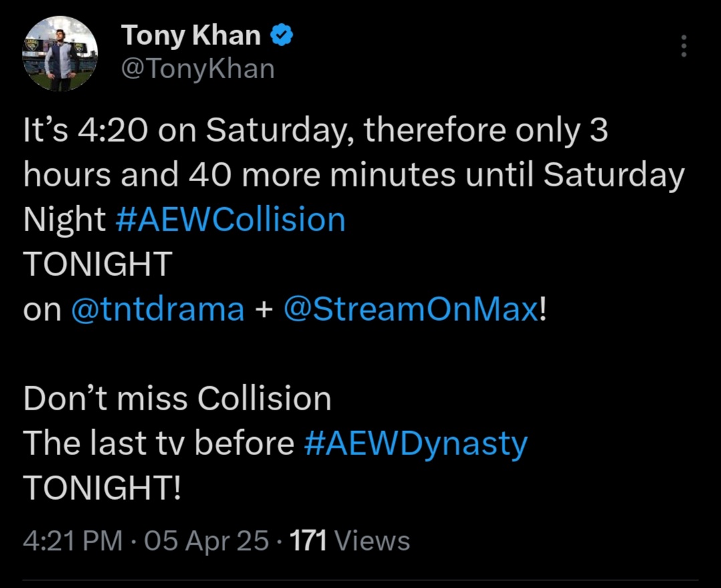
Task: Visit the @tntdrama mention
Action: 158,309
